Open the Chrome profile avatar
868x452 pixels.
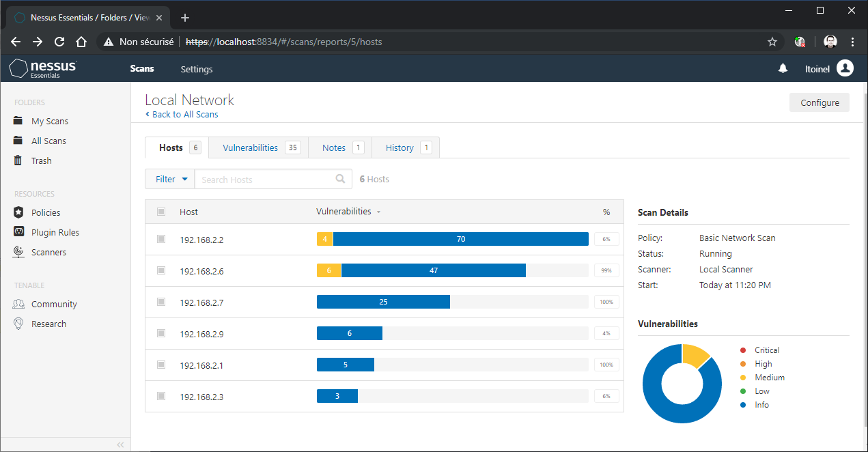tap(830, 42)
